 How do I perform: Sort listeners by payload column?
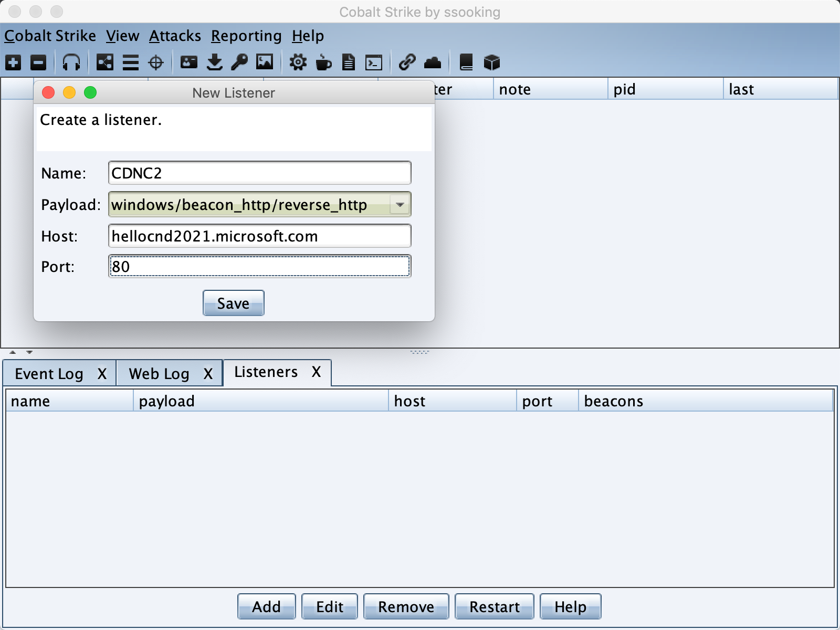(261, 401)
